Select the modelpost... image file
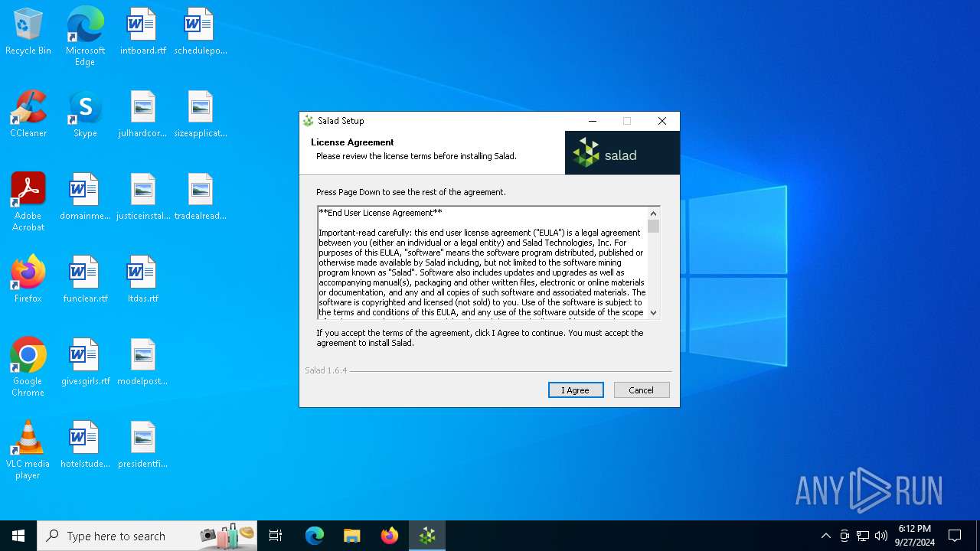 point(142,363)
